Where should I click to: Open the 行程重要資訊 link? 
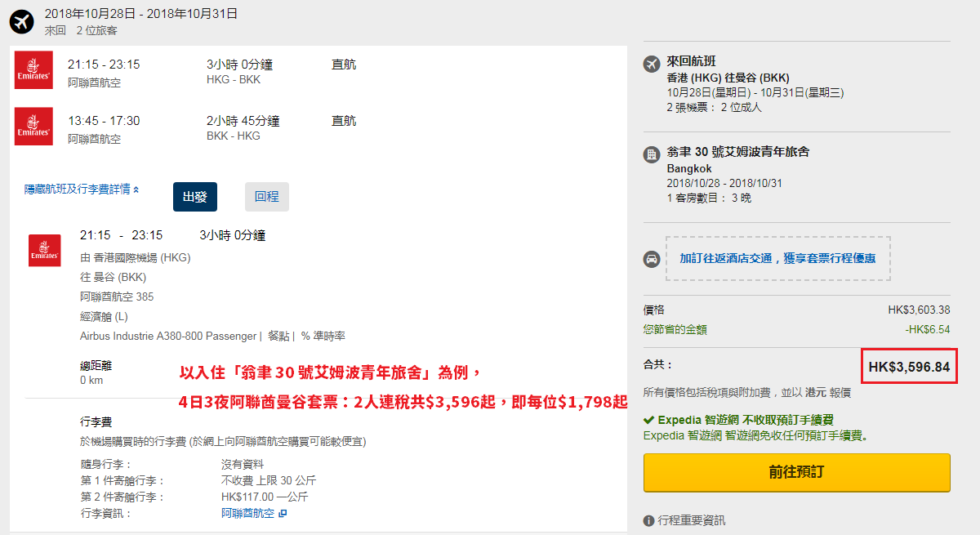click(692, 520)
